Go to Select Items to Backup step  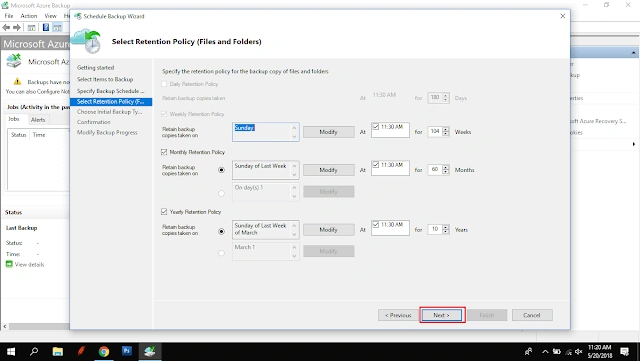[x=105, y=79]
